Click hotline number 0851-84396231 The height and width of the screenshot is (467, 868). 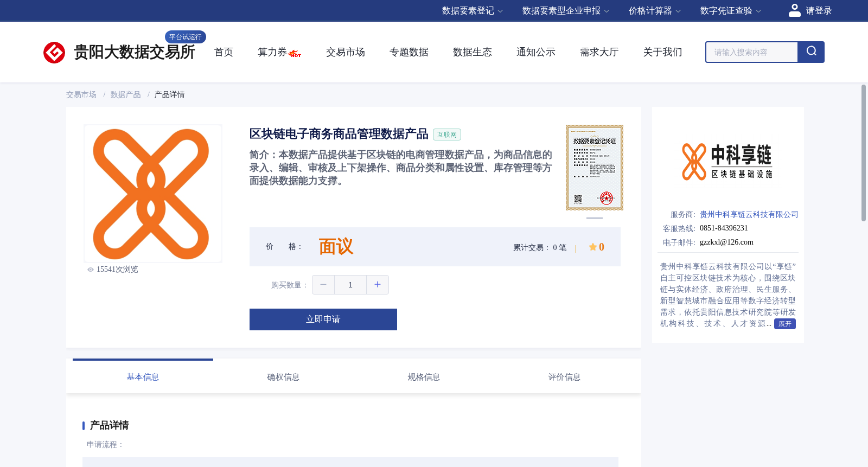(724, 228)
